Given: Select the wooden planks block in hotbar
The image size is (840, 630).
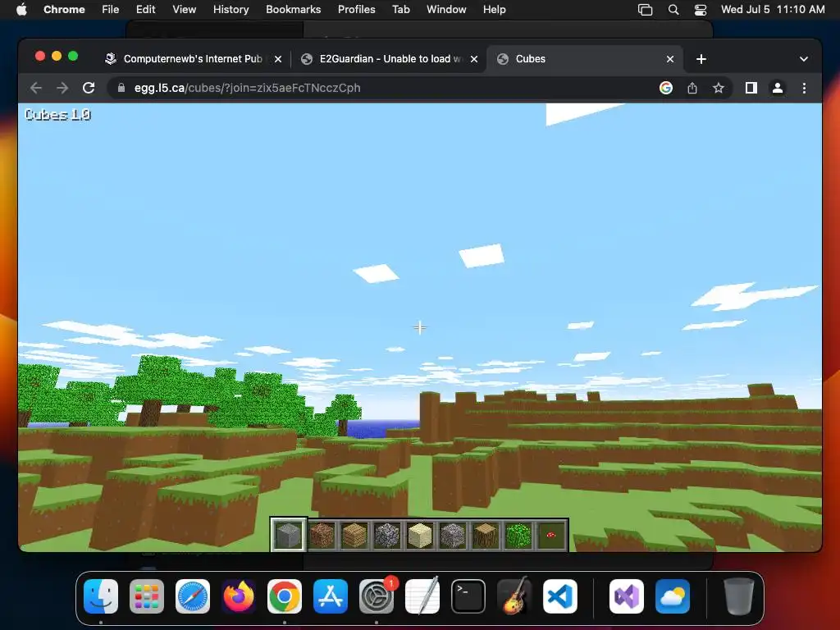Looking at the screenshot, I should (354, 535).
